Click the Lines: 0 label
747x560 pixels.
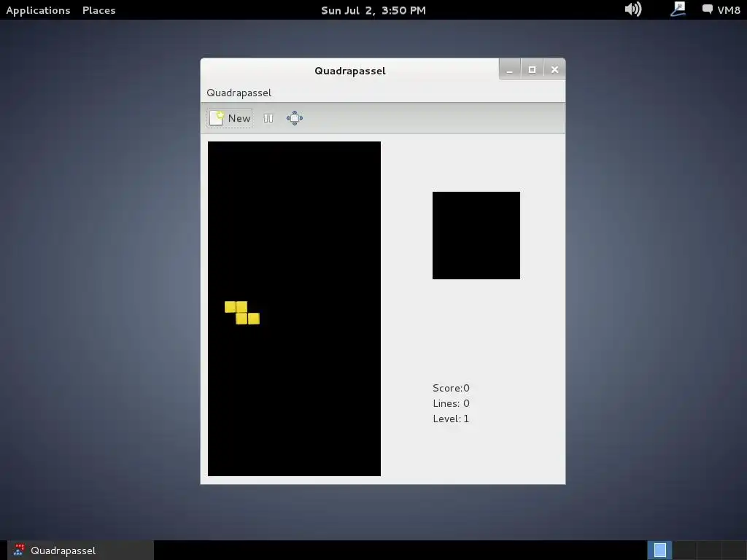451,403
